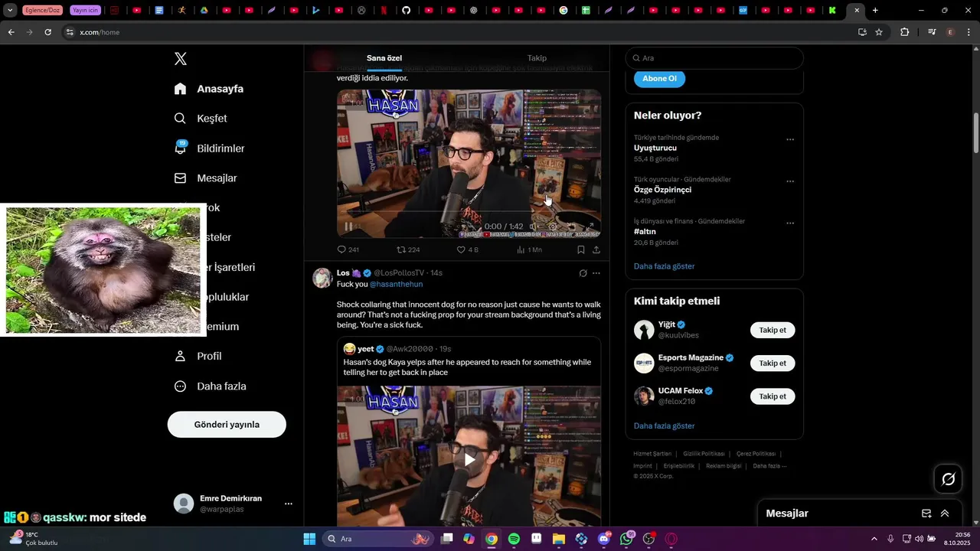This screenshot has width=980, height=551.
Task: View analytics showing 1 Mn views
Action: click(x=529, y=249)
